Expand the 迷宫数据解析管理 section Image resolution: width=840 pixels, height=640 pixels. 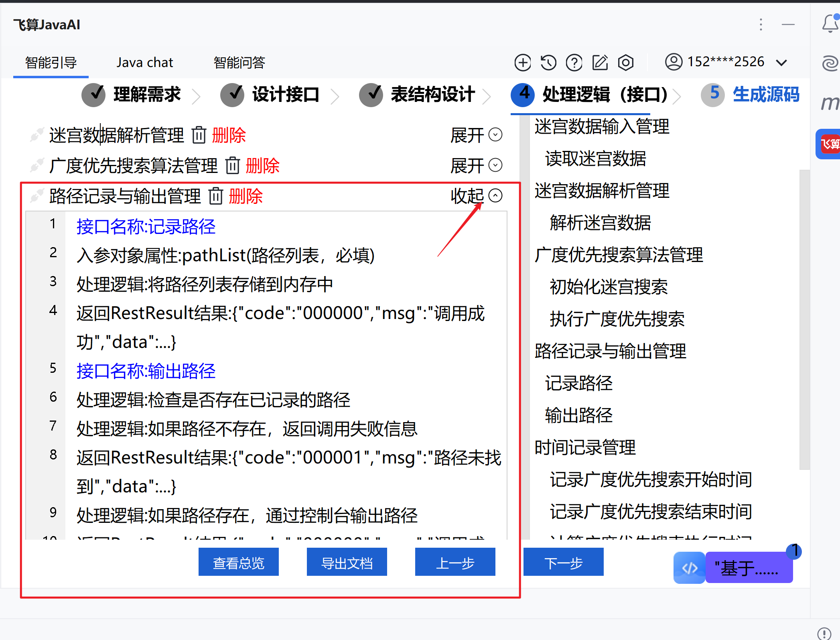(x=476, y=135)
